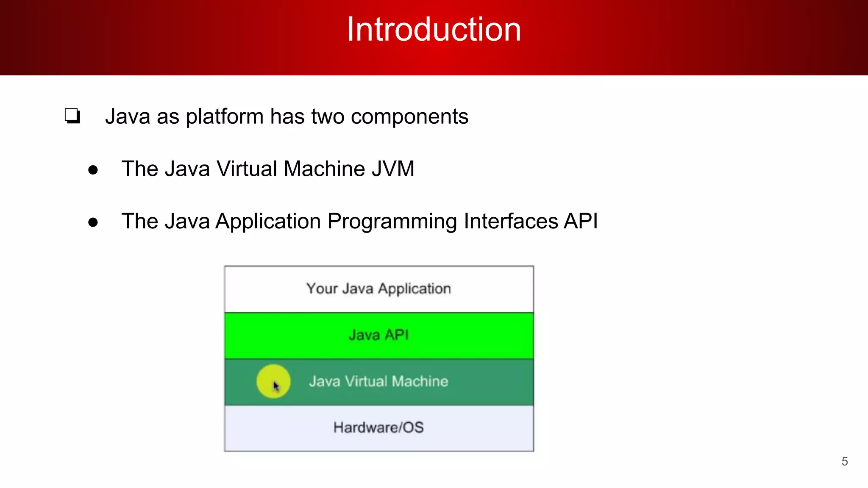Image resolution: width=868 pixels, height=488 pixels.
Task: Select the word Virtual in the first bullet
Action: click(x=247, y=169)
